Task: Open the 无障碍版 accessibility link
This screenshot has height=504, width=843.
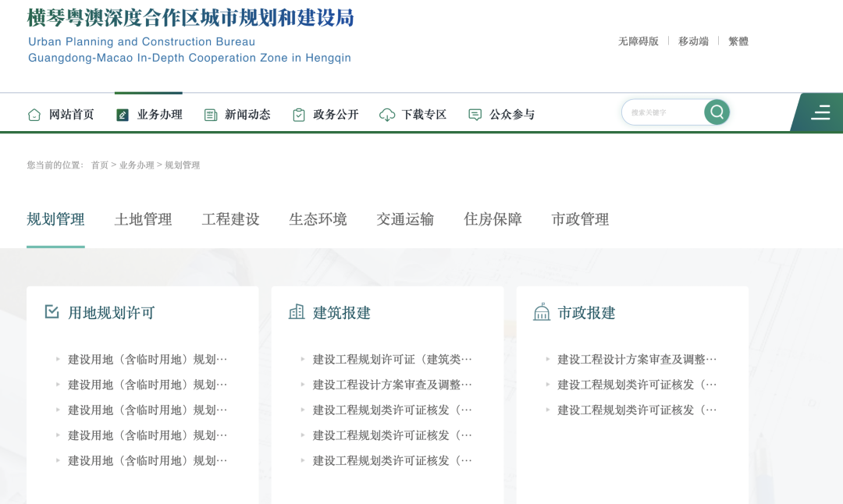Action: (638, 41)
